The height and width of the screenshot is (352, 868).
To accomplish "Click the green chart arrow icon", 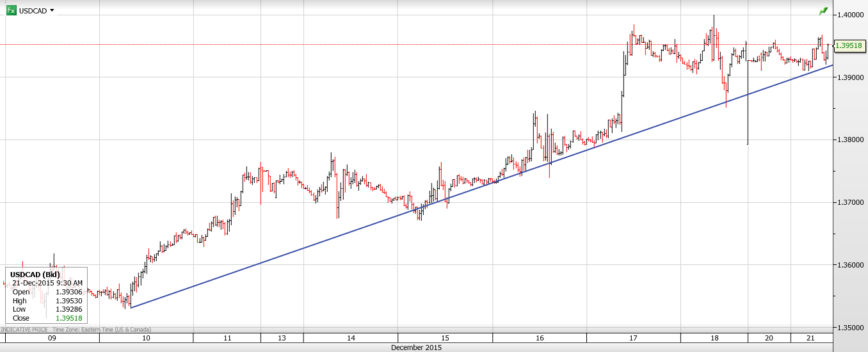I will pos(823,11).
